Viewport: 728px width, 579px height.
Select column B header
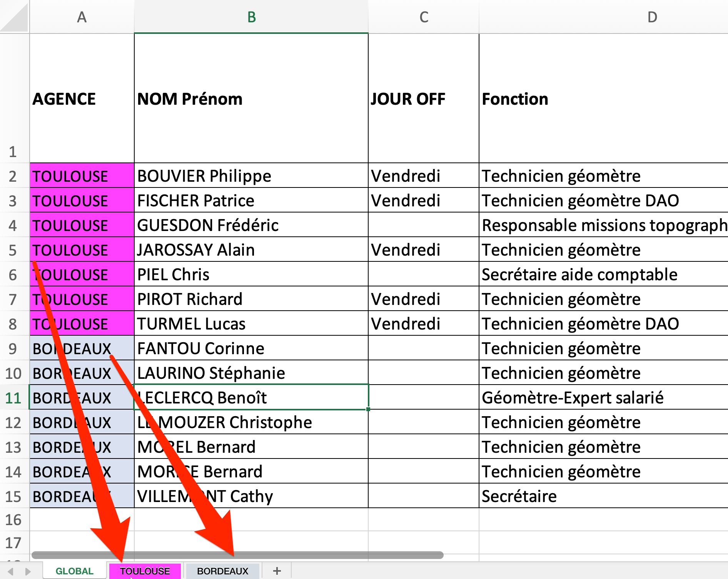point(250,16)
